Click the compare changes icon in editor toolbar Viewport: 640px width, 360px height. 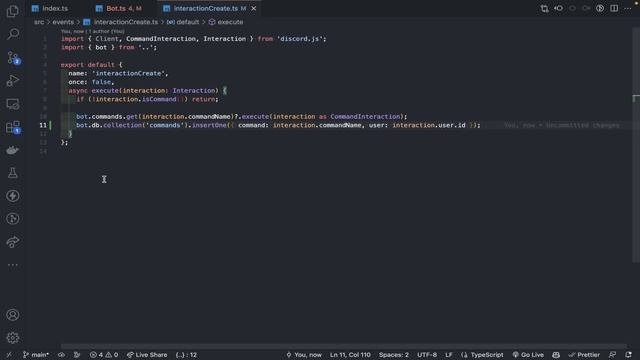544,8
